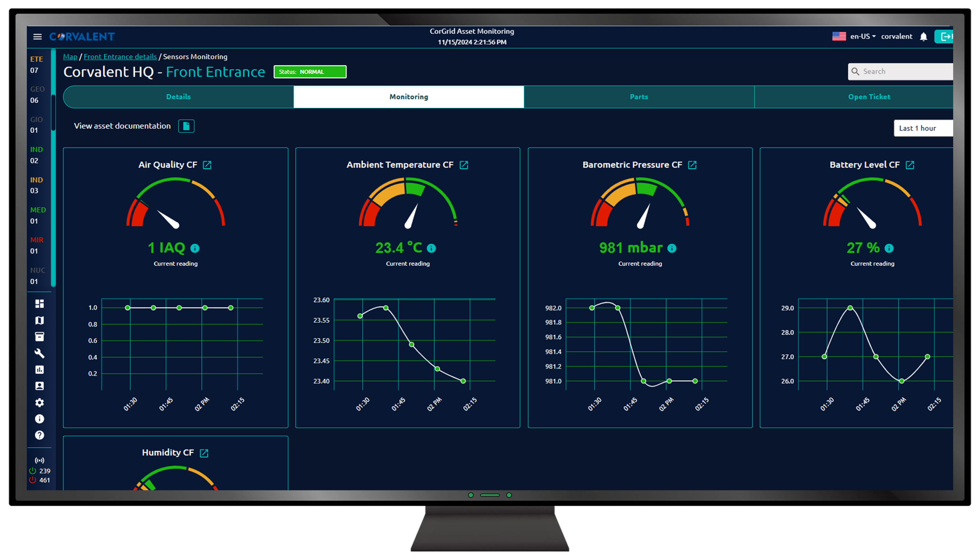Open Air Quality CF external link icon

[x=207, y=165]
